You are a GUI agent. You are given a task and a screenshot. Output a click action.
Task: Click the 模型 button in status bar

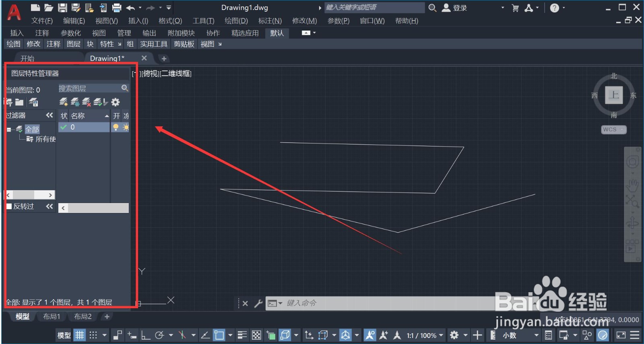click(64, 335)
